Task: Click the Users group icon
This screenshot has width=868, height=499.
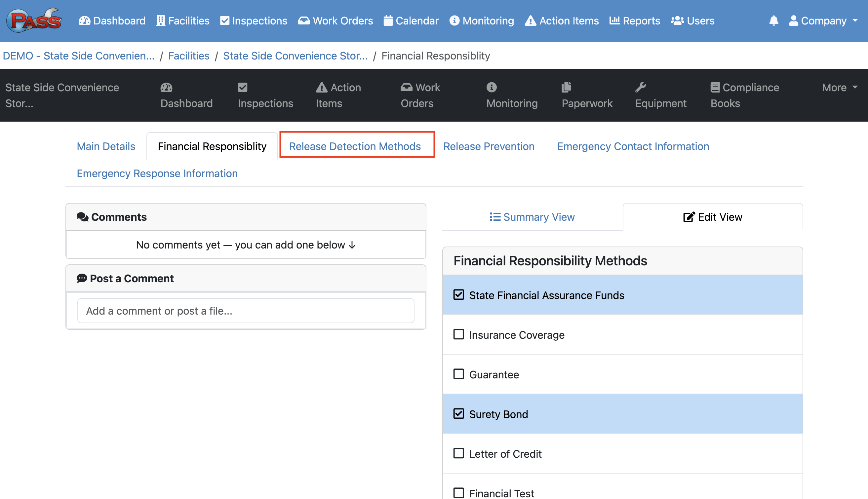Action: 677,20
